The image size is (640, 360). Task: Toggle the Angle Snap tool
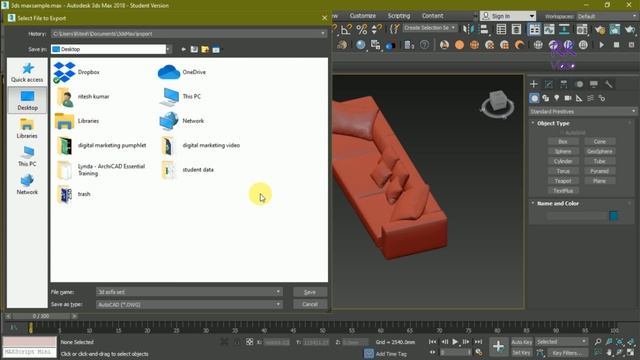(x=346, y=29)
